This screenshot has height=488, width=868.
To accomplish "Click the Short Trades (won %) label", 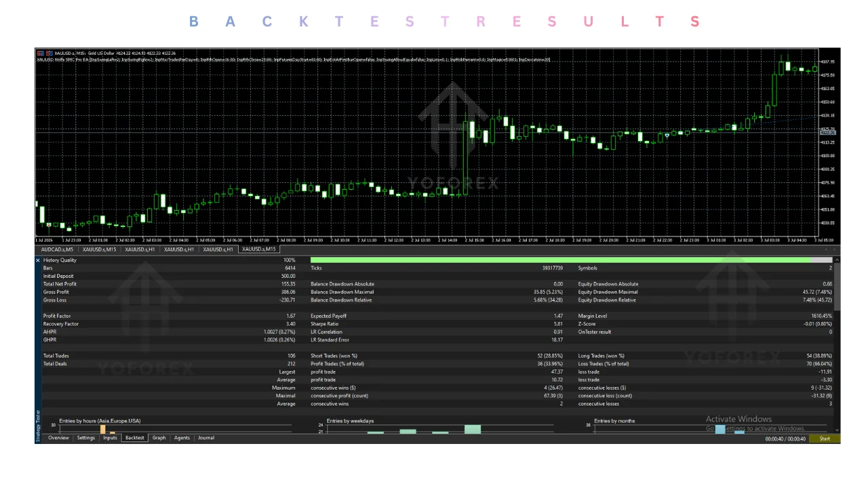I will [334, 356].
